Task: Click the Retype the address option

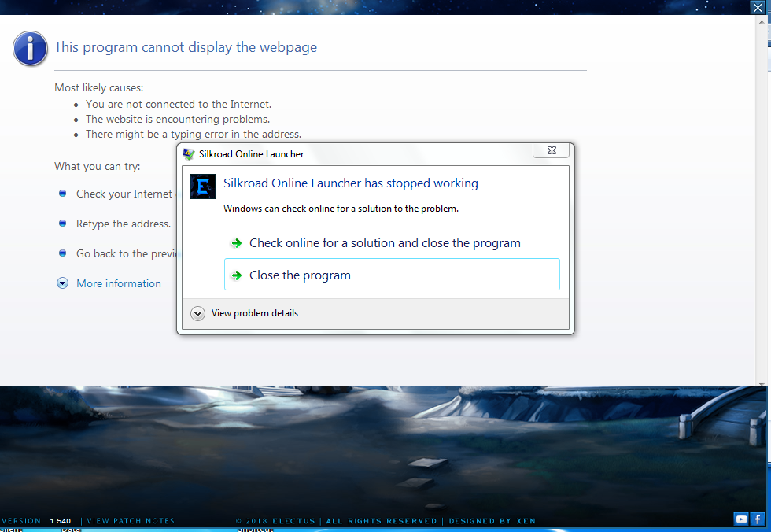Action: tap(123, 224)
